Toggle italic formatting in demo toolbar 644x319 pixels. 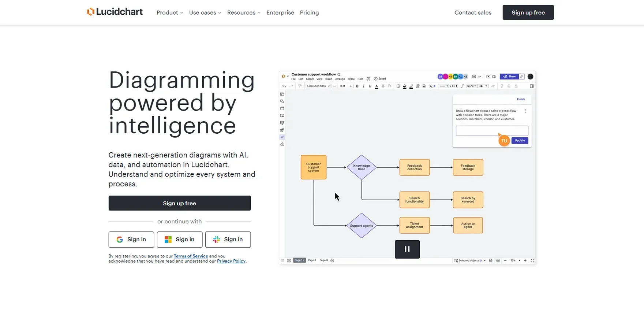tap(363, 86)
